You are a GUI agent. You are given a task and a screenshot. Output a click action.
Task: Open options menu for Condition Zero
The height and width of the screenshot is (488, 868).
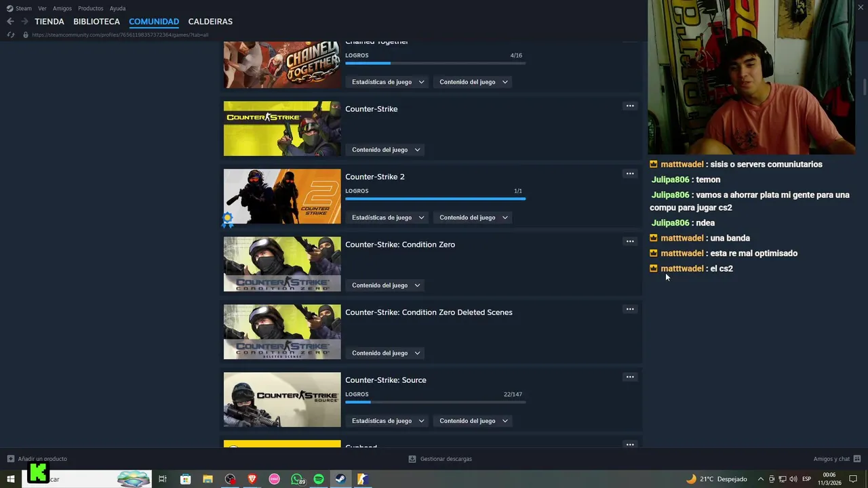click(x=630, y=241)
